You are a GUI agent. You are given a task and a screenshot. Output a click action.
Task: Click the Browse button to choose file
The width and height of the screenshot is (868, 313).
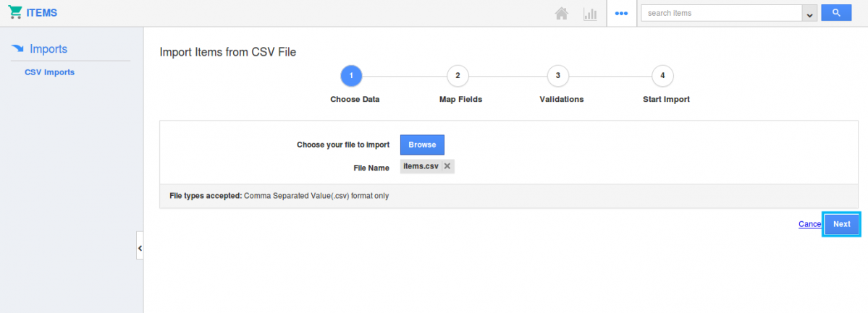tap(422, 145)
